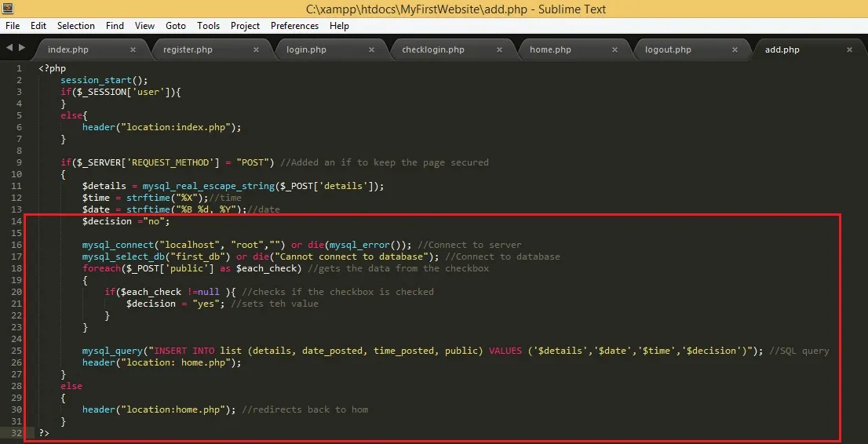Click the 'REQUEST_METHOD' string
The image size is (868, 444).
[170, 162]
